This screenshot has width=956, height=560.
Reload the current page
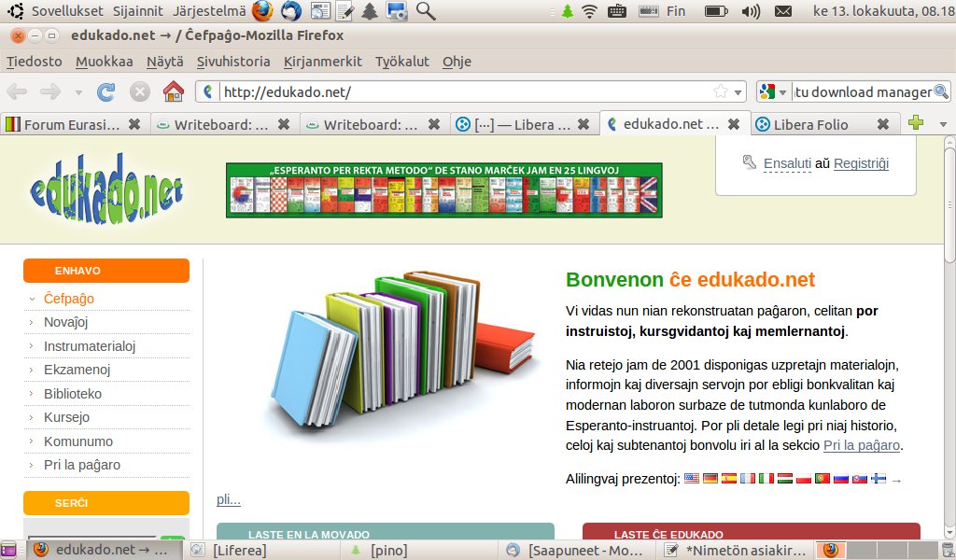pos(106,92)
